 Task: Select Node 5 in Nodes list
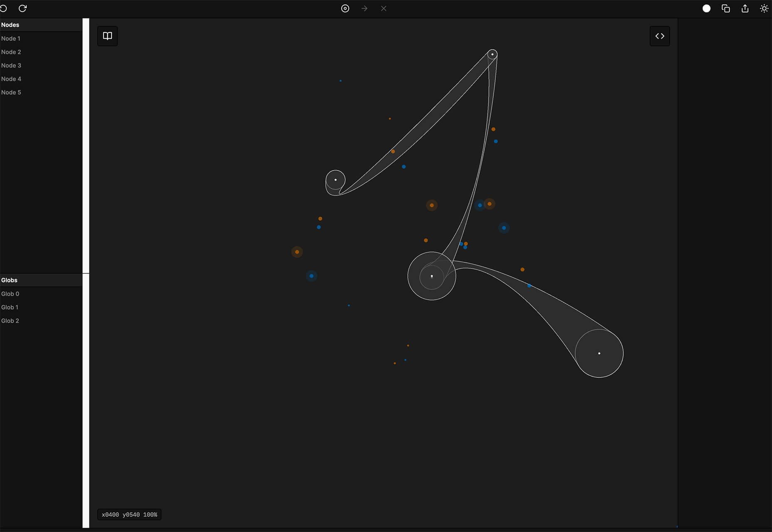tap(41, 92)
